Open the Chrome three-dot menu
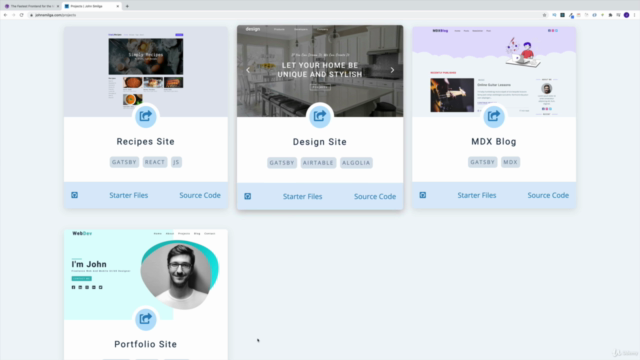The height and width of the screenshot is (360, 640). pyautogui.click(x=634, y=15)
